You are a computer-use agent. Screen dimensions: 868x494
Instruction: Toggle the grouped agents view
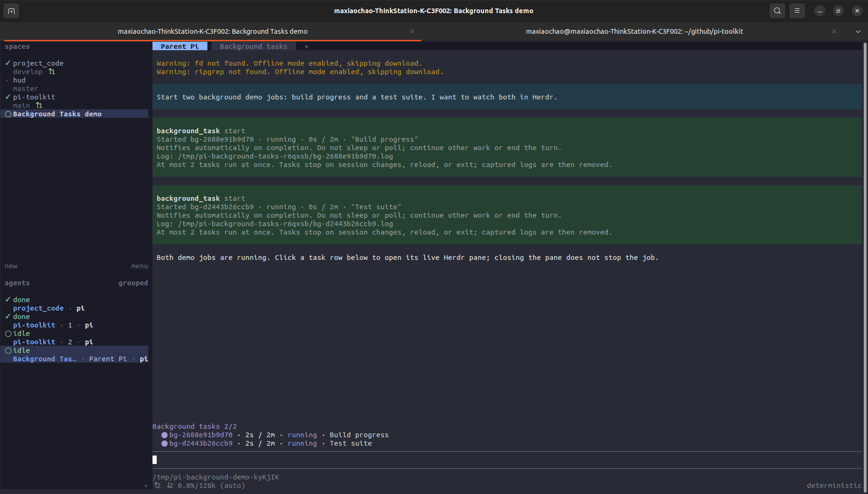coord(133,283)
